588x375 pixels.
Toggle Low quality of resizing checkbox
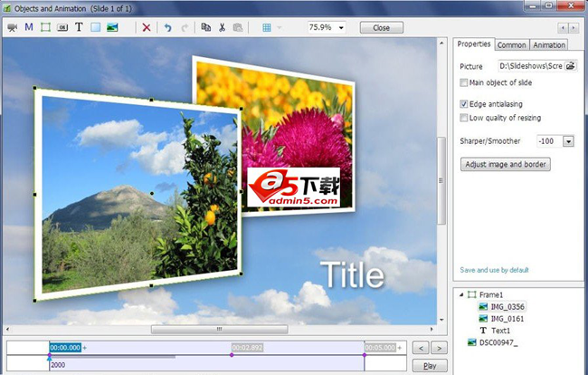(464, 118)
